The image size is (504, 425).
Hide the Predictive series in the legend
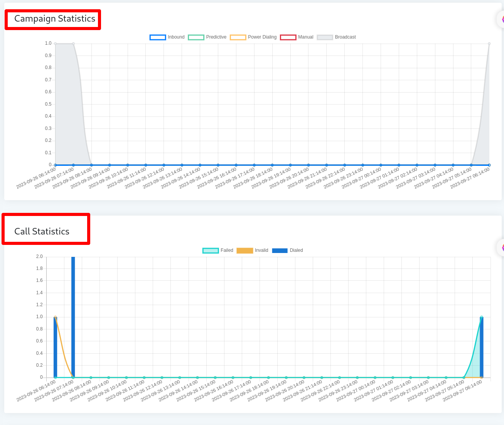(x=207, y=37)
